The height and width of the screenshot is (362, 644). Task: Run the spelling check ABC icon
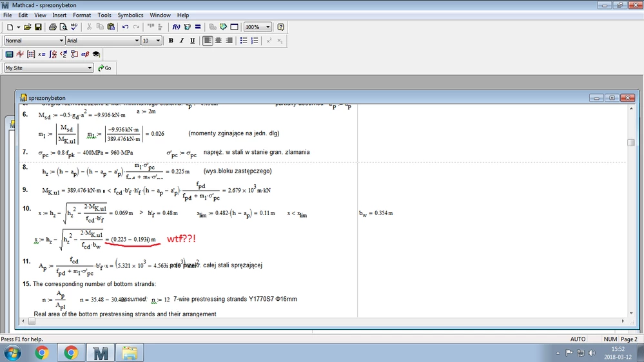tap(74, 27)
